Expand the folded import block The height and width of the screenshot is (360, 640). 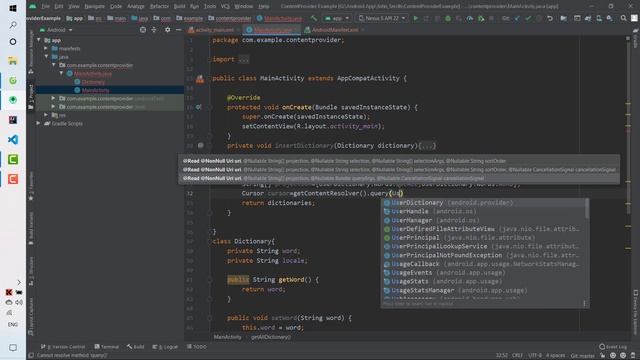(243, 59)
